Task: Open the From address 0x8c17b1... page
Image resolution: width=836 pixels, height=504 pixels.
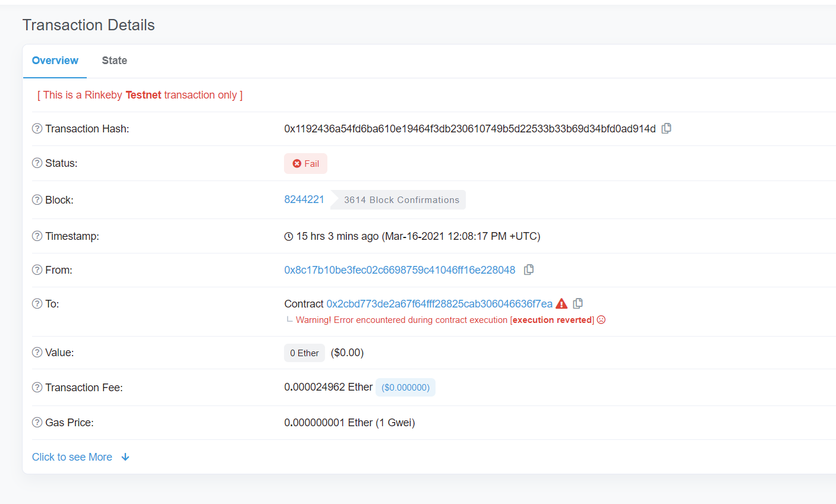Action: click(x=399, y=270)
